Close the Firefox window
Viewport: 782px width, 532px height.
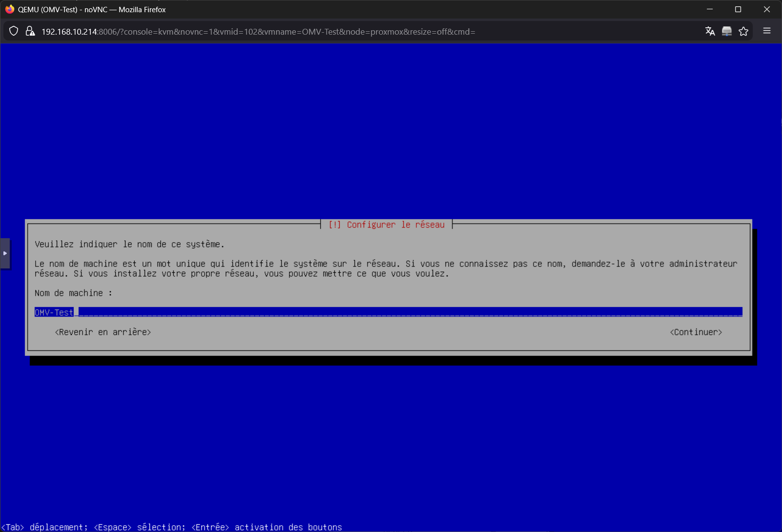pos(767,9)
